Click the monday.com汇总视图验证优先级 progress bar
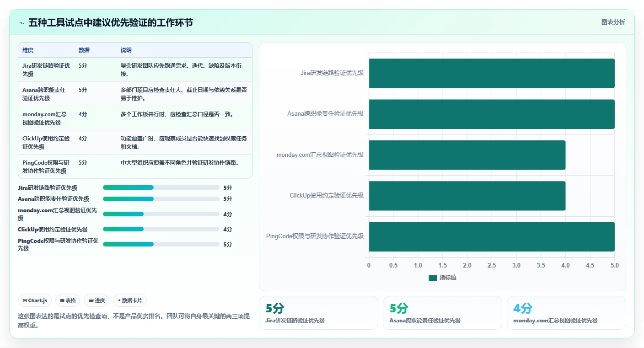This screenshot has height=348, width=644. click(x=161, y=214)
